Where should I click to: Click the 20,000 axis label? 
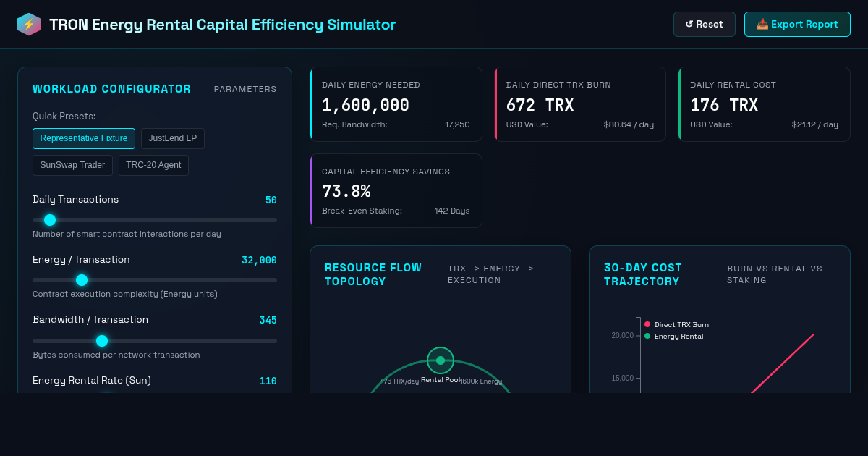click(x=622, y=335)
